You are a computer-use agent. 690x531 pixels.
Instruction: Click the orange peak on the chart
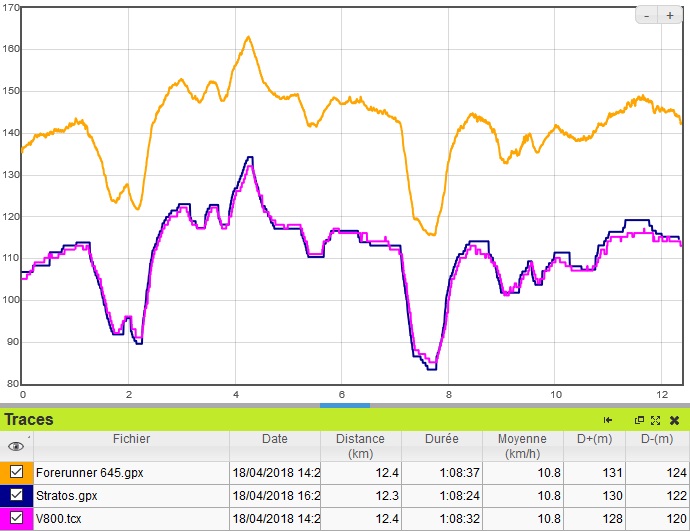tap(248, 38)
